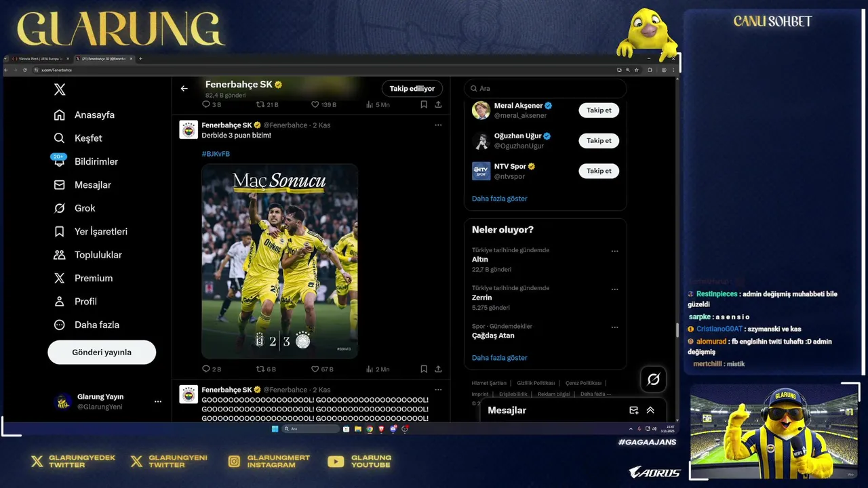Click Daha fazla göster under follow suggestions
The image size is (868, 488).
pyautogui.click(x=500, y=199)
